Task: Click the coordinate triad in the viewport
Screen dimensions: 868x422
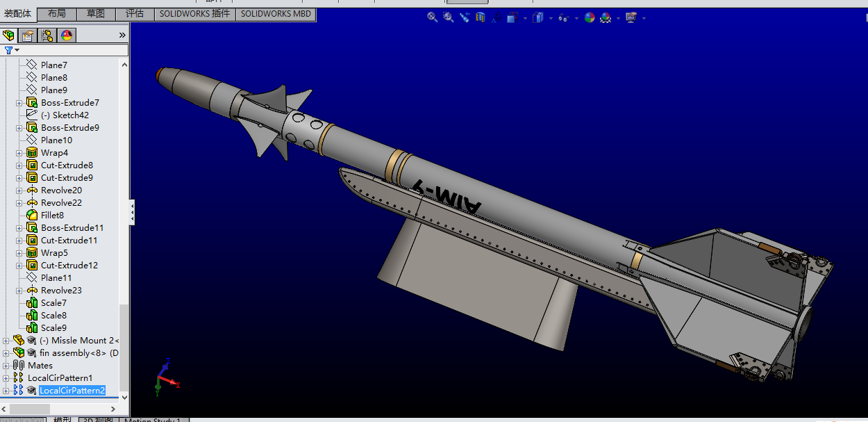Action: 165,377
